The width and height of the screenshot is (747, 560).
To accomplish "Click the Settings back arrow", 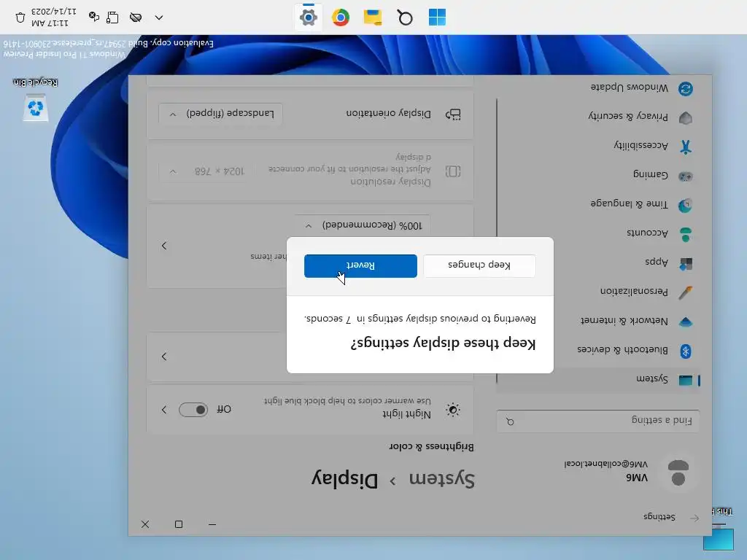I will [694, 518].
